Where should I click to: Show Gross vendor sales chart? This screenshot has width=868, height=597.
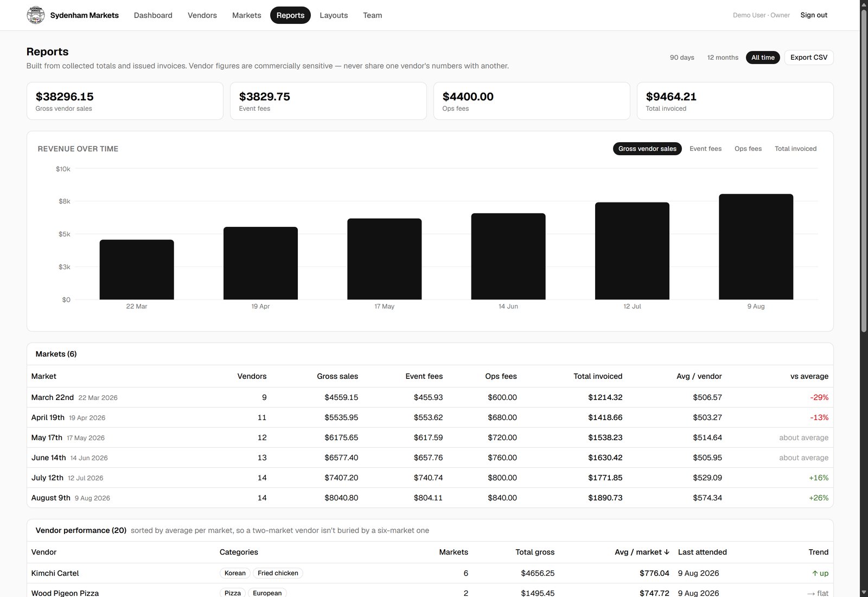click(647, 149)
